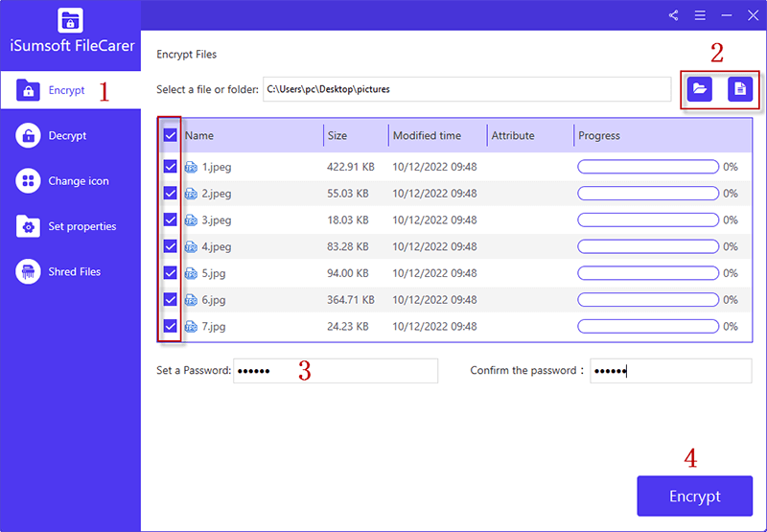Screen dimensions: 767x532
Task: Uncheck the checkbox for 3.jpeg
Action: point(170,220)
